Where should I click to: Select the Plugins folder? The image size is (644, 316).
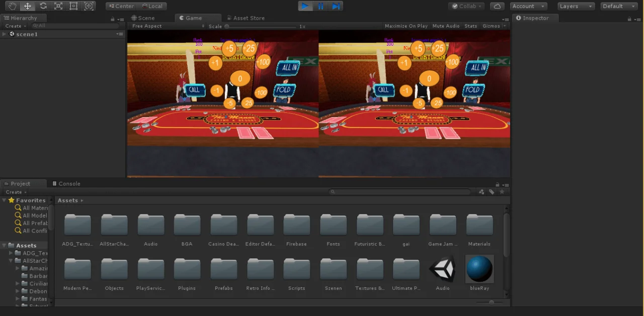(187, 274)
